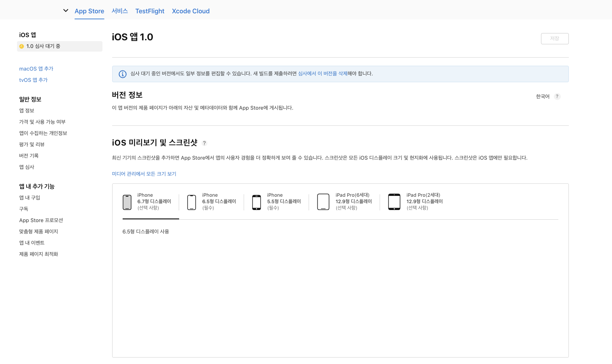Open the TestFlight tab
612x364 pixels.
[x=150, y=11]
